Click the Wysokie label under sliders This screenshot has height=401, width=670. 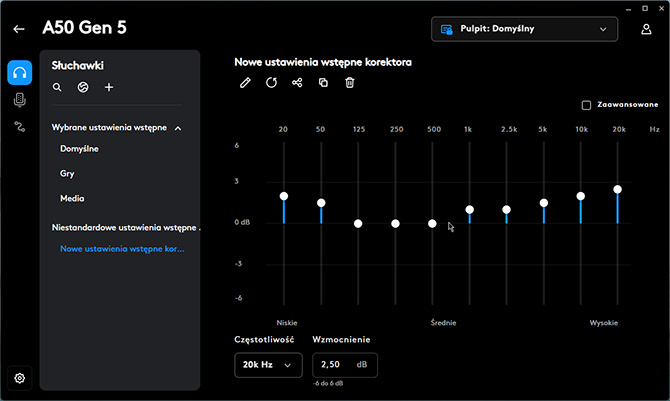604,323
